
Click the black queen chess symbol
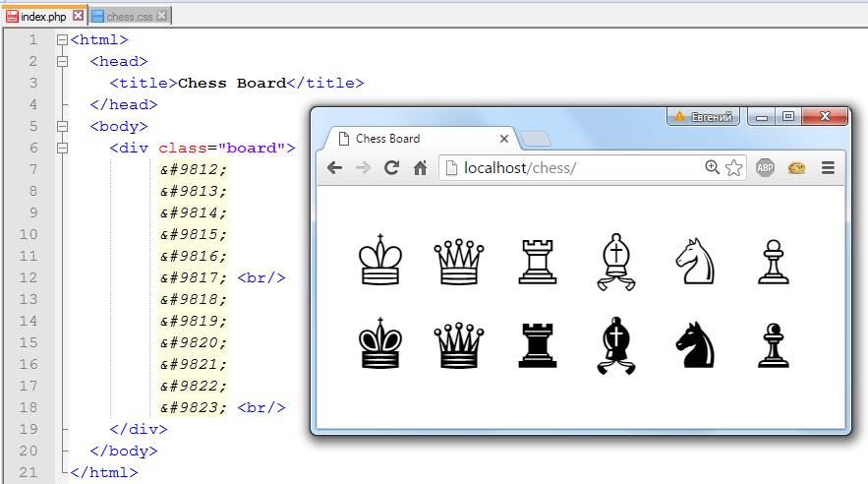click(459, 345)
